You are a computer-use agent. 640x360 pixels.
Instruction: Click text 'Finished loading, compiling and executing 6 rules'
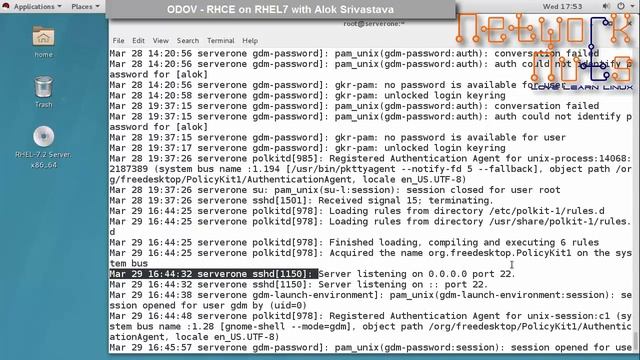point(464,242)
